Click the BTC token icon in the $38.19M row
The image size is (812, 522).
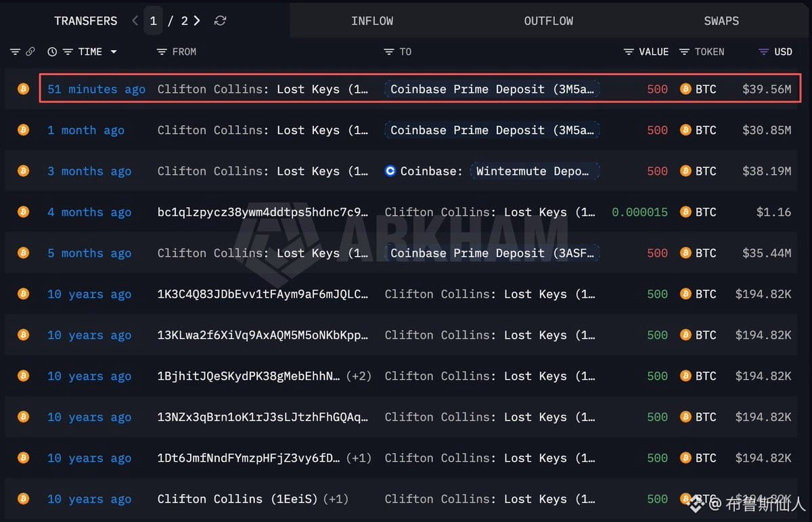click(x=685, y=171)
